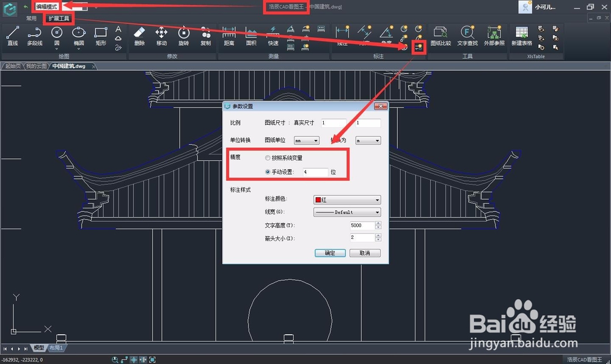Click the 真实尺寸 scale input field

coord(368,123)
